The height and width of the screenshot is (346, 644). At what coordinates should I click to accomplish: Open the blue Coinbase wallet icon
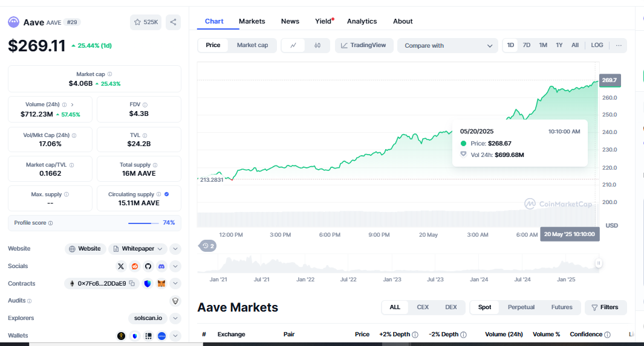162,336
